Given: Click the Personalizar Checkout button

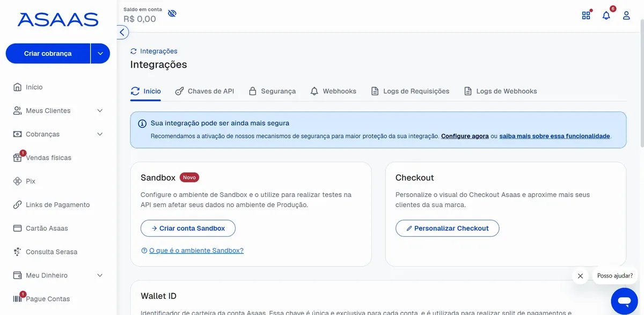Looking at the screenshot, I should pyautogui.click(x=447, y=228).
